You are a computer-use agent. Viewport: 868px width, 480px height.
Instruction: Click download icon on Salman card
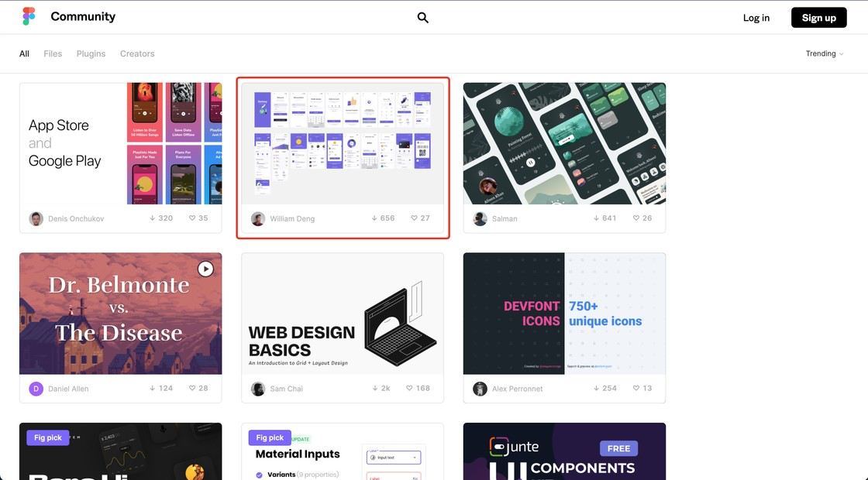[x=596, y=218]
